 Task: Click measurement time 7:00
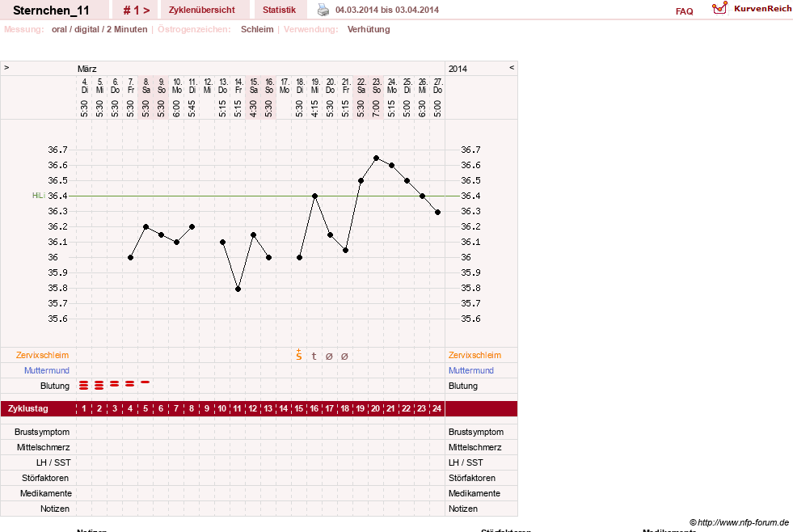point(376,108)
